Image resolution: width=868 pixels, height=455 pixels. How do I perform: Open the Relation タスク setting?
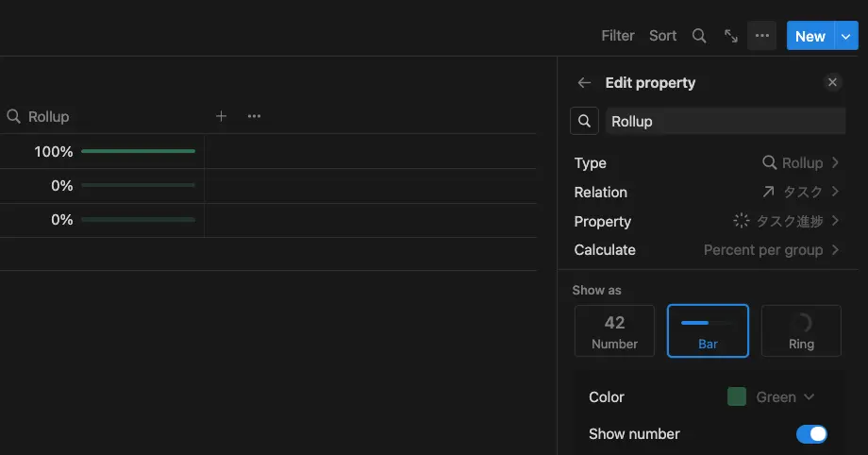click(x=800, y=193)
